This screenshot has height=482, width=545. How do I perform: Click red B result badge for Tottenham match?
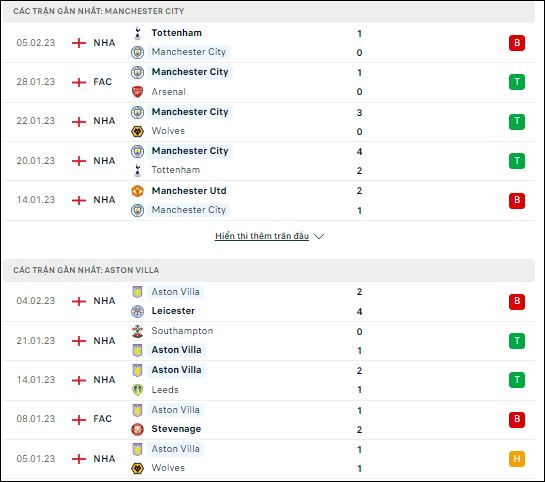point(517,43)
